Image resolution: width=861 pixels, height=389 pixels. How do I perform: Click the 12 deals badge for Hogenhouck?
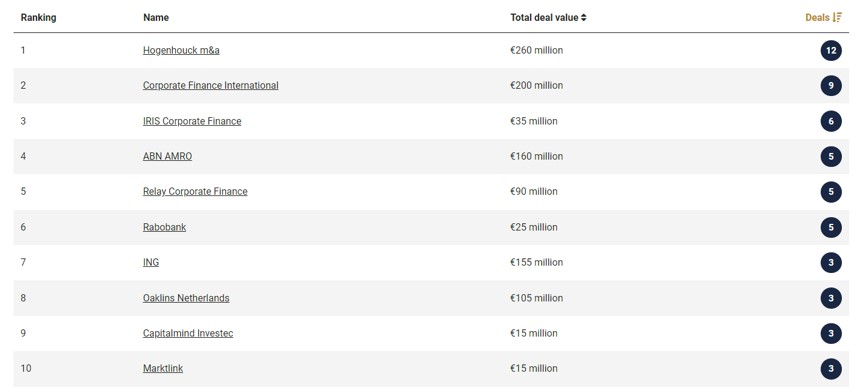[831, 51]
